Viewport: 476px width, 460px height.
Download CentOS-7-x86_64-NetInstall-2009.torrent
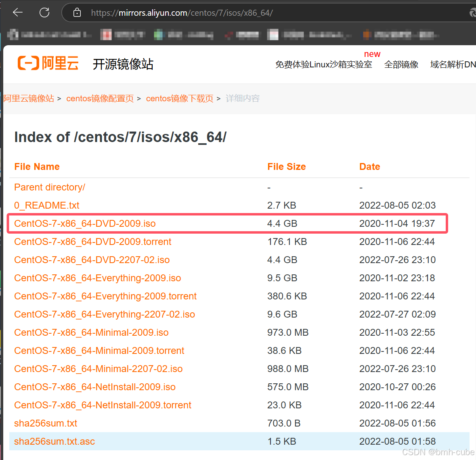[x=103, y=405]
